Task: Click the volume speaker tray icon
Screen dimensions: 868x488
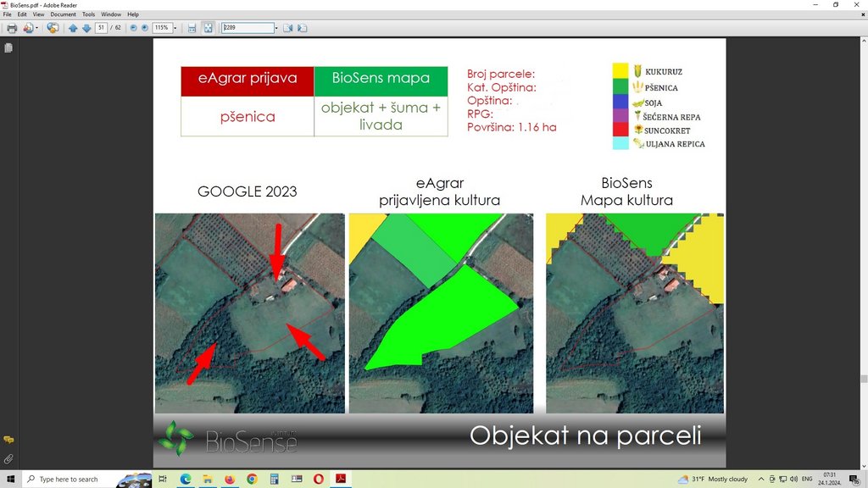Action: 793,480
